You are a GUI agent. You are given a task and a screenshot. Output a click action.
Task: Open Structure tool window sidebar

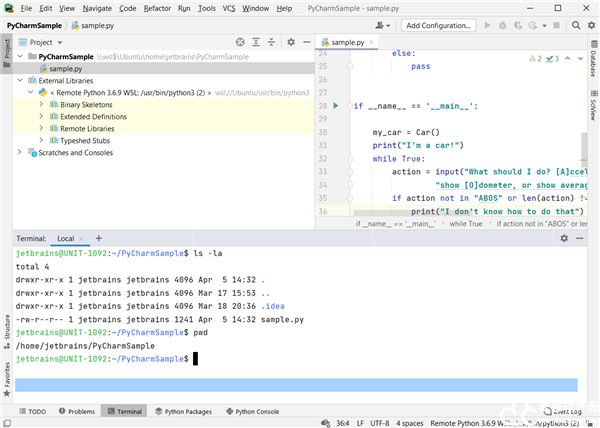pos(7,332)
